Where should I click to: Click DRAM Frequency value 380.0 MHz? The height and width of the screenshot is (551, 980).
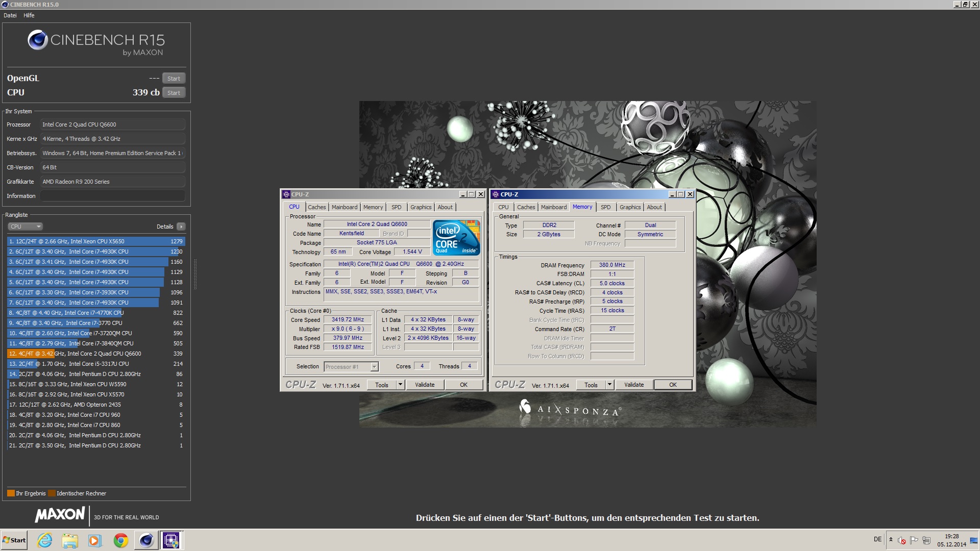coord(612,265)
